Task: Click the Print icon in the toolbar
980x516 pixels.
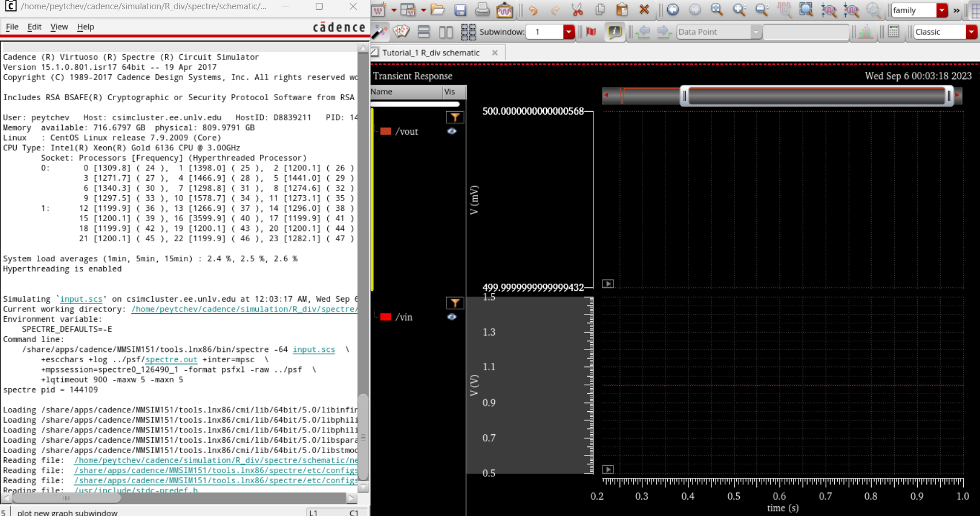Action: tap(482, 10)
